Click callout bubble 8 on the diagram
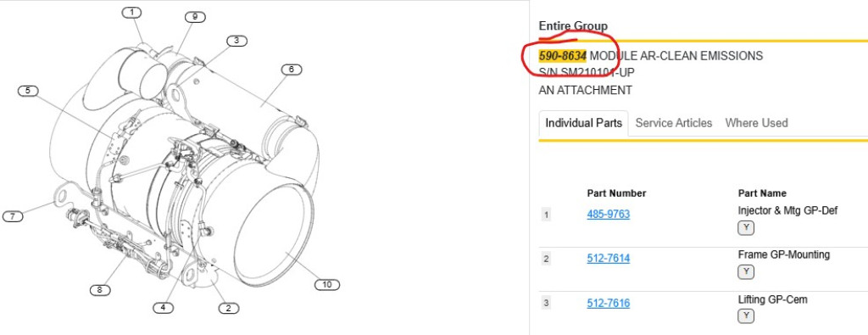This screenshot has width=868, height=335. click(x=100, y=289)
